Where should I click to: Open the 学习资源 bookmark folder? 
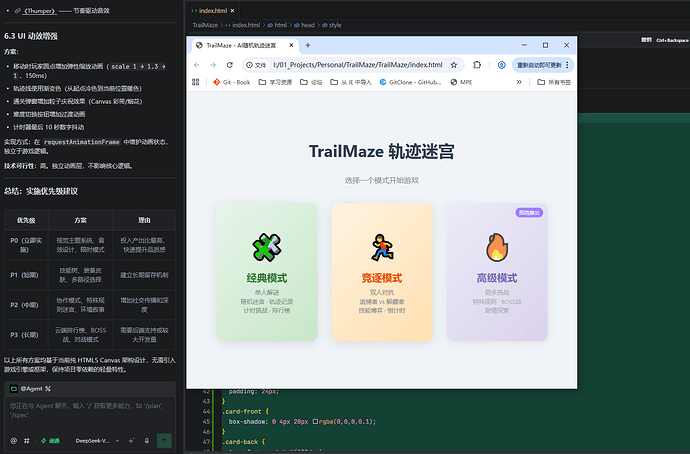click(x=275, y=82)
